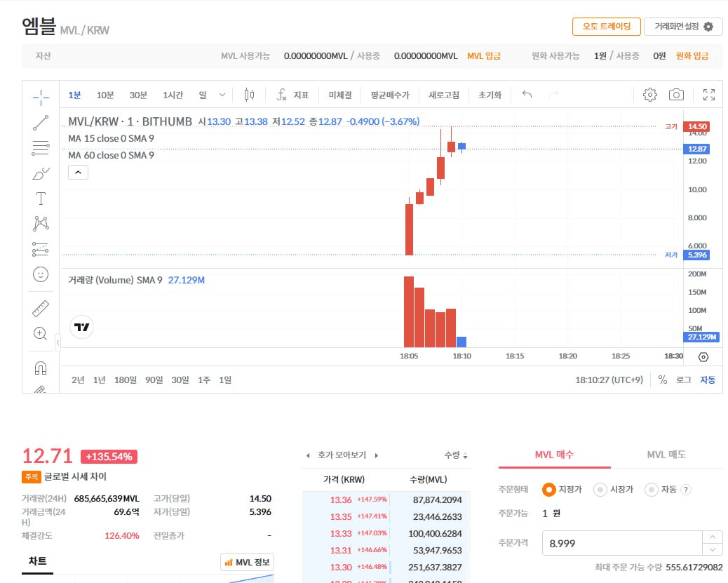Select the 1분 timeframe
The height and width of the screenshot is (583, 728).
(75, 95)
